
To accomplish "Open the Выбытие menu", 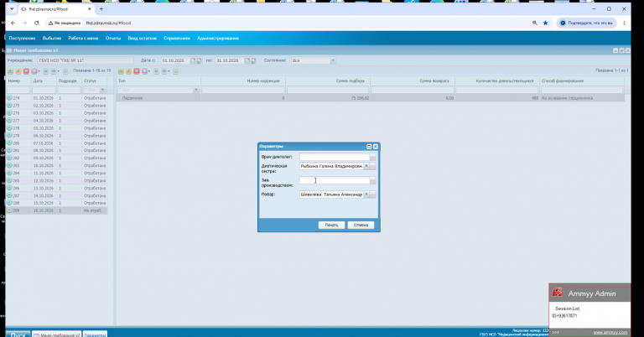I will click(x=52, y=39).
